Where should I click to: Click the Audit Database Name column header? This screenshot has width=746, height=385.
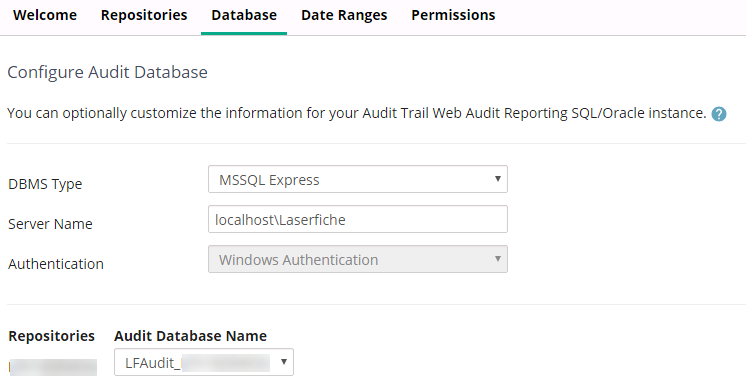click(190, 336)
